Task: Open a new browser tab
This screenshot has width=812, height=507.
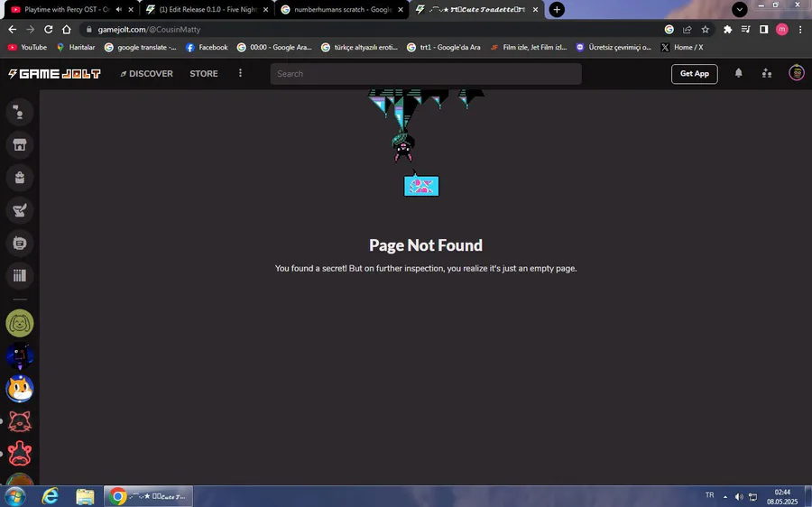Action: coord(557,9)
